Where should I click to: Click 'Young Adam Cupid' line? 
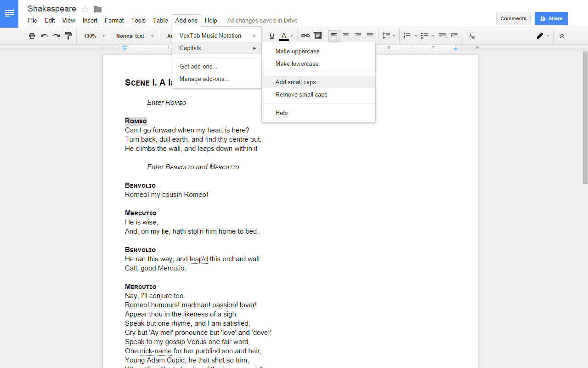pyautogui.click(x=187, y=360)
